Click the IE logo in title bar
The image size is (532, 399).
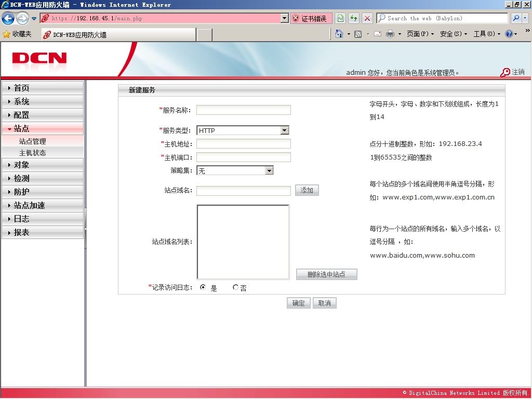(5, 5)
